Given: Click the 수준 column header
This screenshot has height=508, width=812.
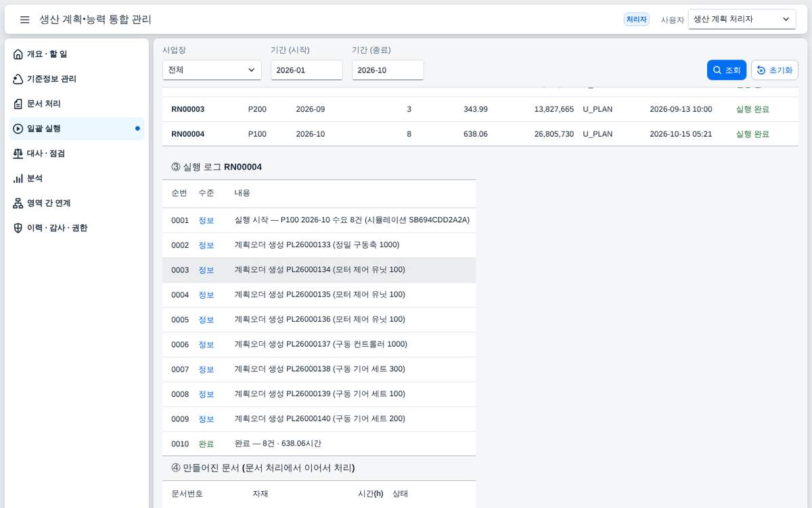Looking at the screenshot, I should coord(206,193).
